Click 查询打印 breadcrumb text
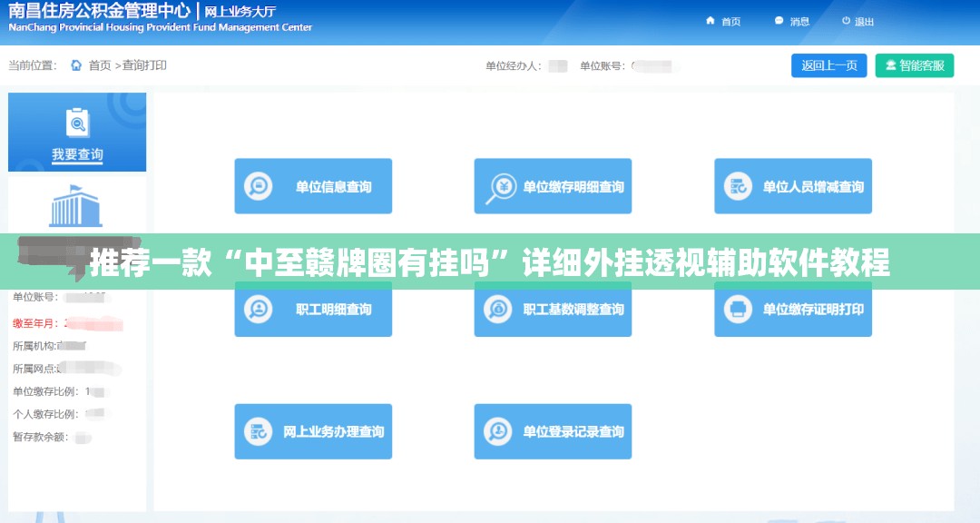Screen dimensions: 980x523 [144, 65]
